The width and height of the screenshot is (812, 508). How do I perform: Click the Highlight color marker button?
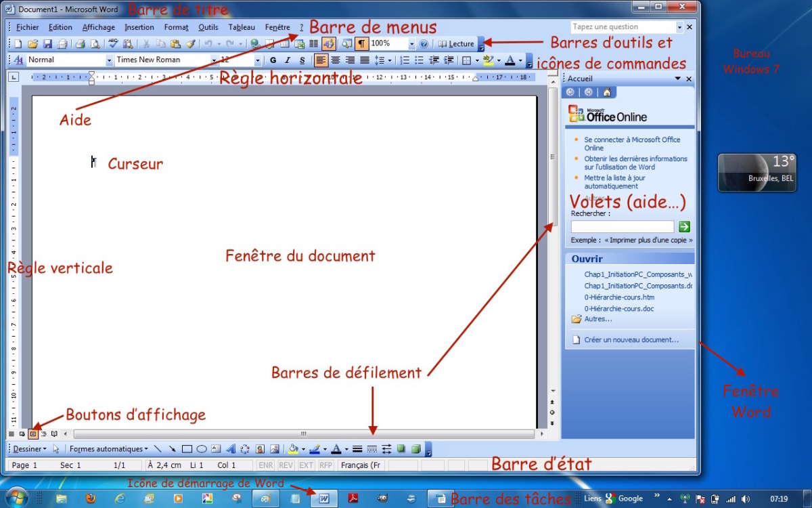489,60
